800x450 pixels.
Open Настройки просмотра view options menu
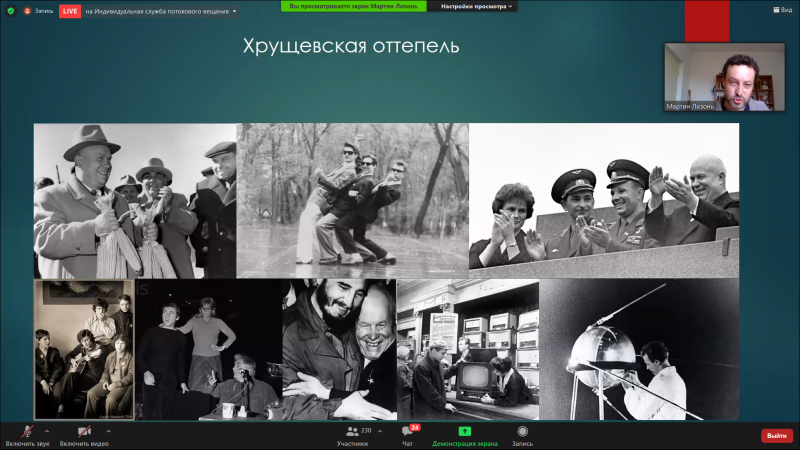tap(478, 6)
